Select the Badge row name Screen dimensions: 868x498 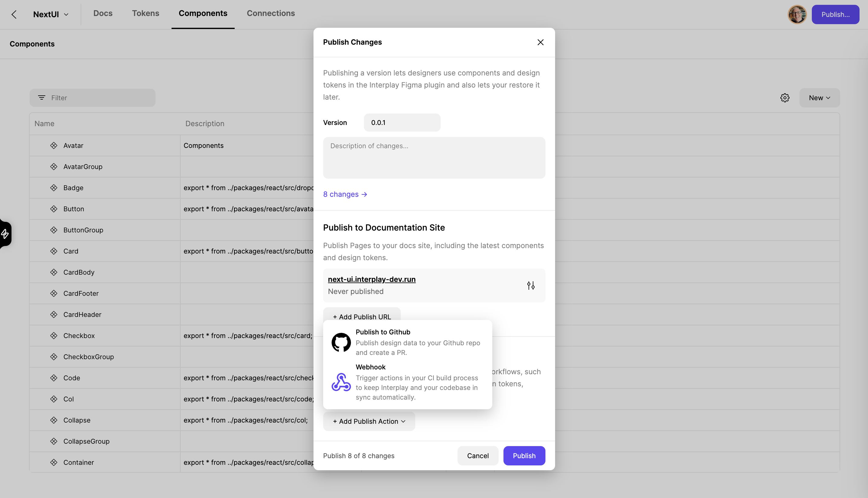[x=73, y=188]
